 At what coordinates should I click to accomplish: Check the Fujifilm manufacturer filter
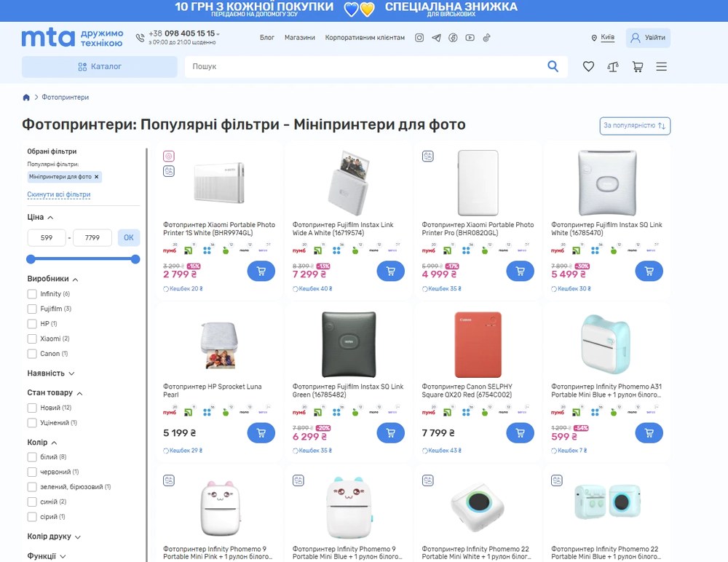tap(32, 309)
